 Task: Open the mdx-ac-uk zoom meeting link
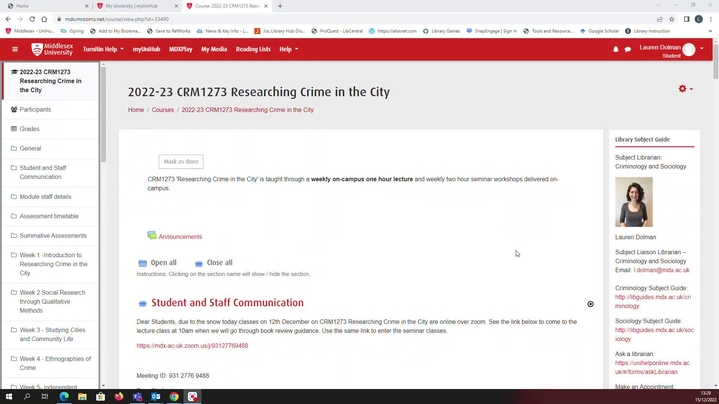point(192,346)
